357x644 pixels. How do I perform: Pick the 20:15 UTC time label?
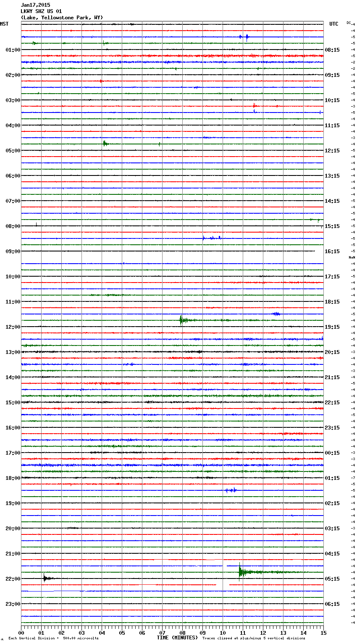tap(332, 352)
